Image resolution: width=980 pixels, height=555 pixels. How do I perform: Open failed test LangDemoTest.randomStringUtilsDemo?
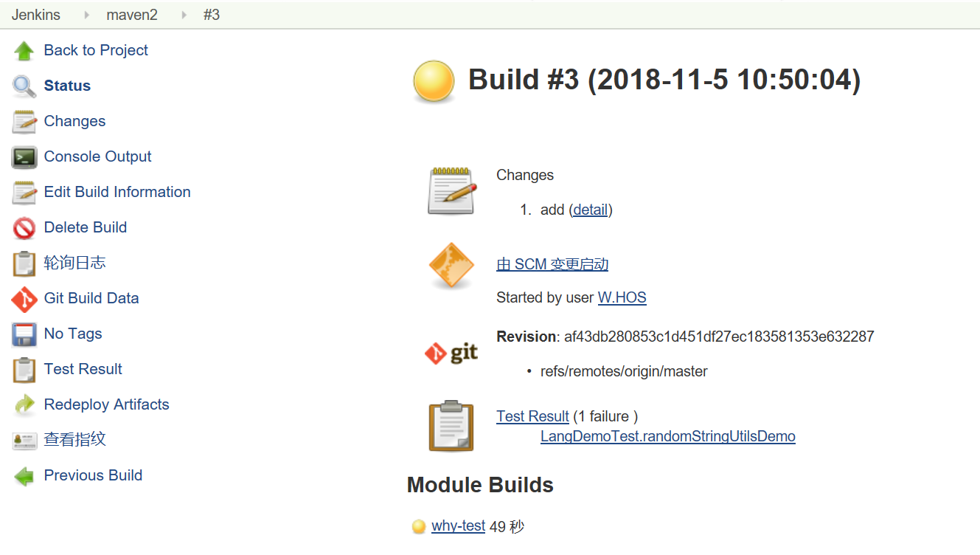pyautogui.click(x=667, y=436)
